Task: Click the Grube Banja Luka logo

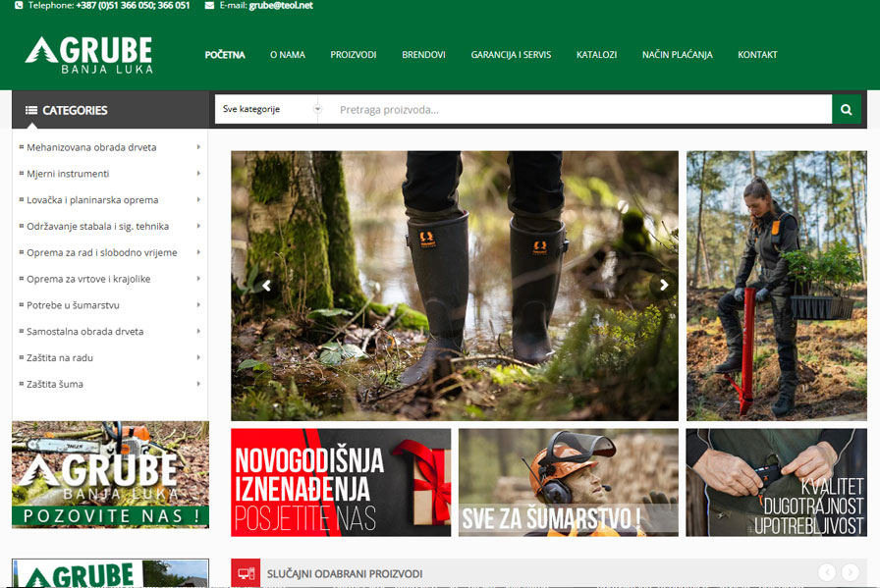Action: tap(89, 55)
